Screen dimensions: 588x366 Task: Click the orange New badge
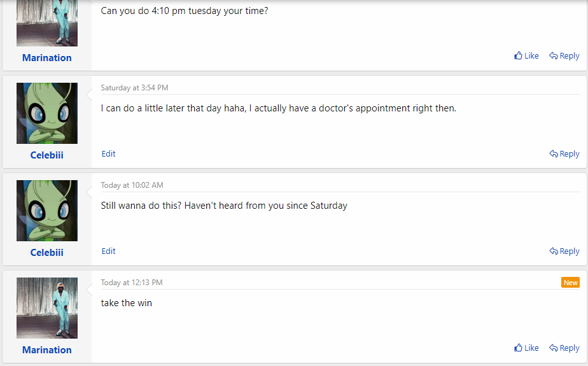point(570,283)
